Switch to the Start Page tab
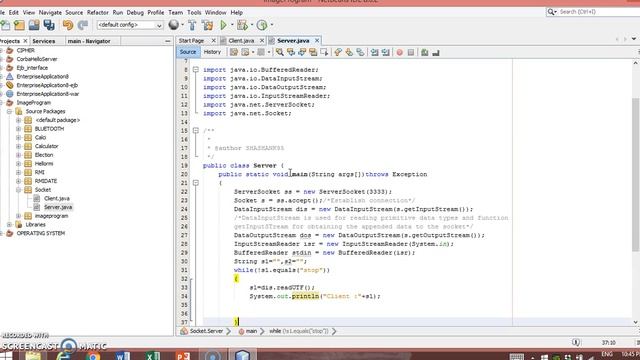The height and width of the screenshot is (360, 640). [191, 41]
